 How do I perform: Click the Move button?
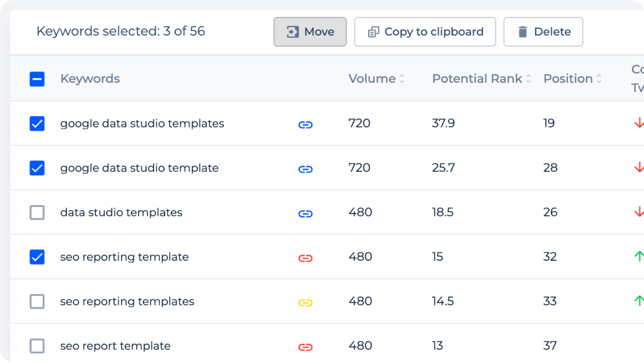coord(310,31)
